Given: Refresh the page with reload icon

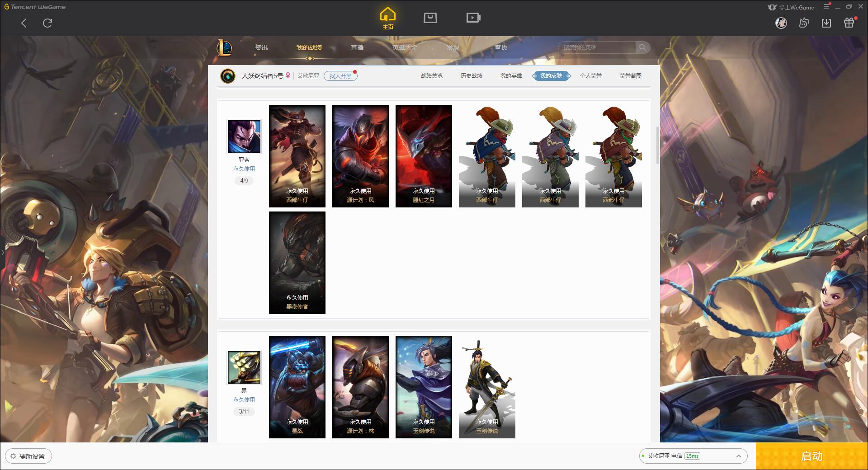Looking at the screenshot, I should tap(47, 23).
